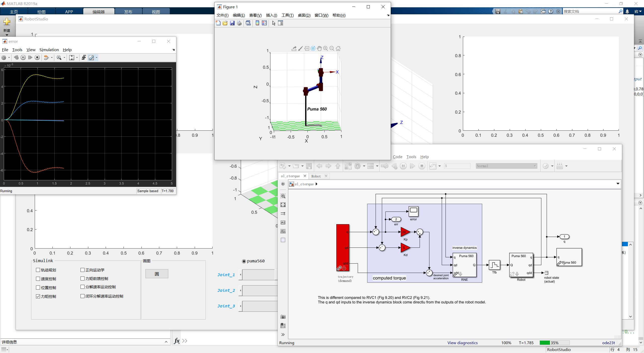Expand scale axes dropdown arrow in error scope
Image resolution: width=644 pixels, height=353 pixels.
[x=77, y=57]
